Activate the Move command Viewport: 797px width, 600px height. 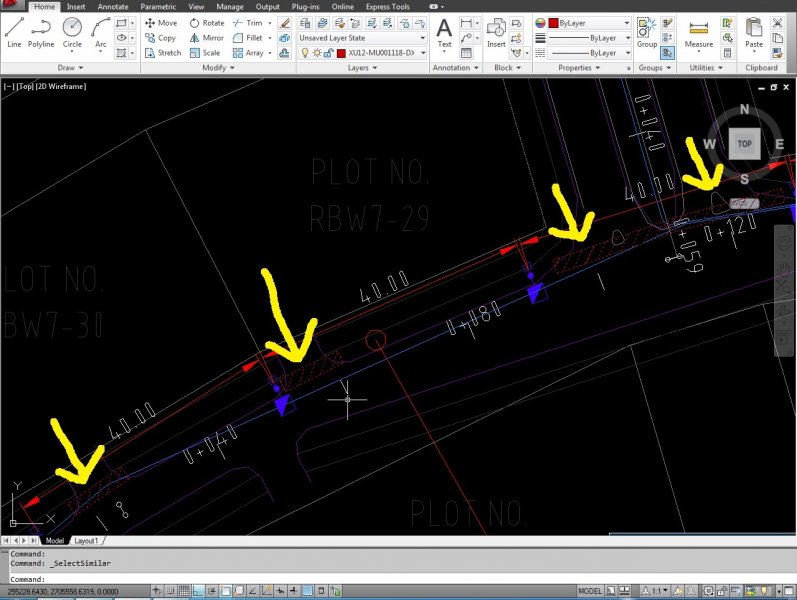pyautogui.click(x=161, y=23)
